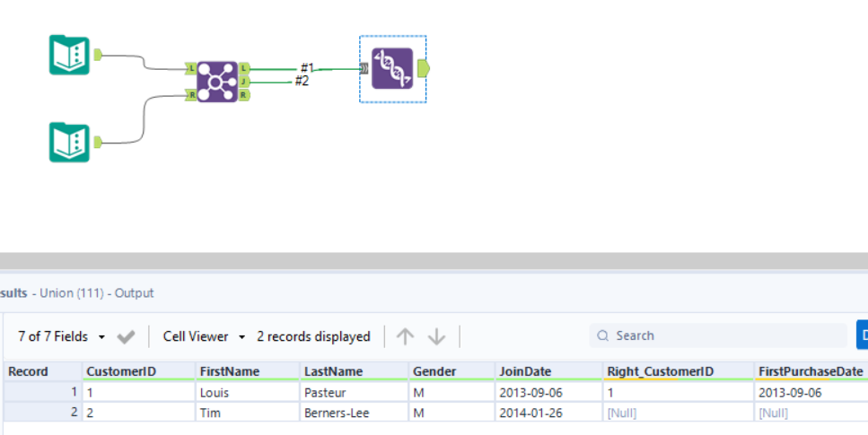This screenshot has height=435, width=868.
Task: Click the upper Input Data output anchor
Action: coord(98,55)
